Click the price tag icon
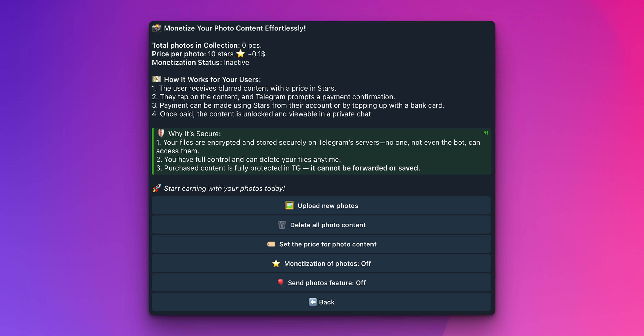 point(271,244)
